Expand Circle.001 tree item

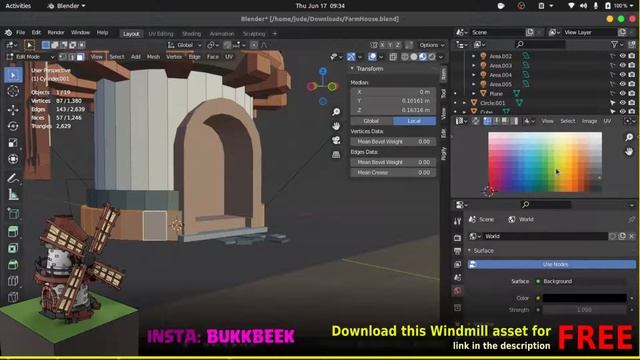464,103
